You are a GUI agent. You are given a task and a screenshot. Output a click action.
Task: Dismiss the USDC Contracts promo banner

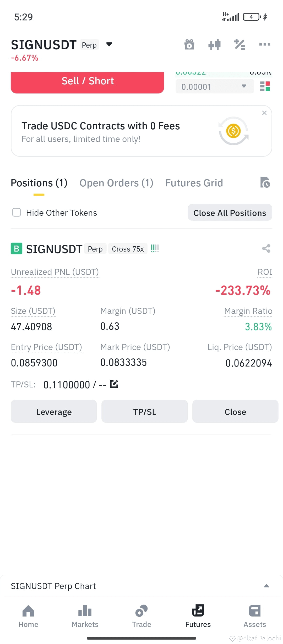(264, 113)
